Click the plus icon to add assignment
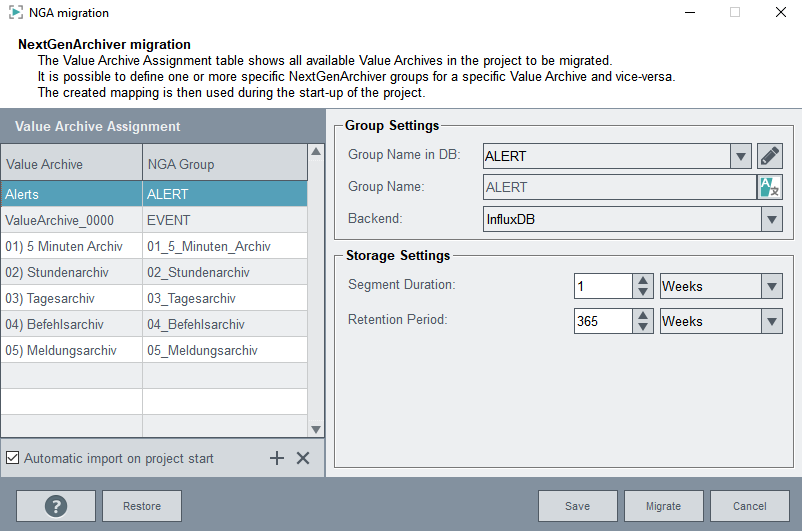This screenshot has height=531, width=802. 277,458
